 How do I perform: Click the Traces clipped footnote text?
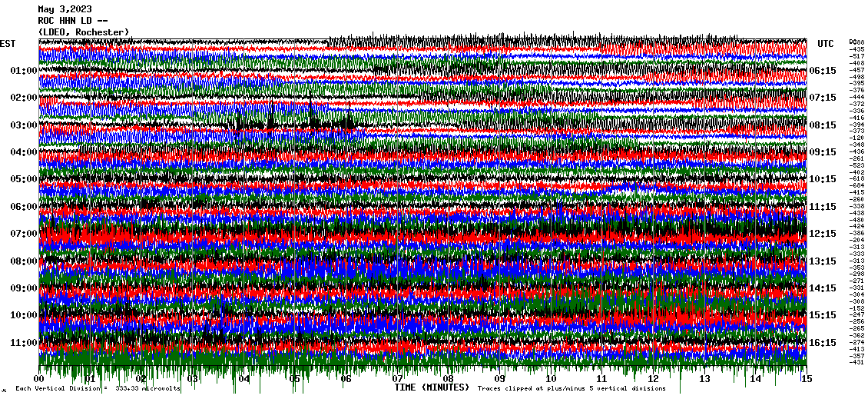(571, 389)
